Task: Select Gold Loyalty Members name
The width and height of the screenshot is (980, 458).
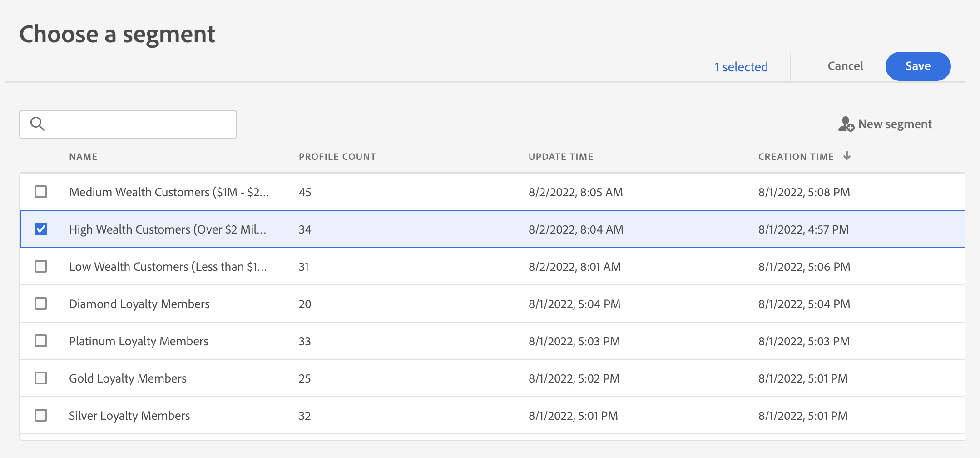Action: pos(128,378)
